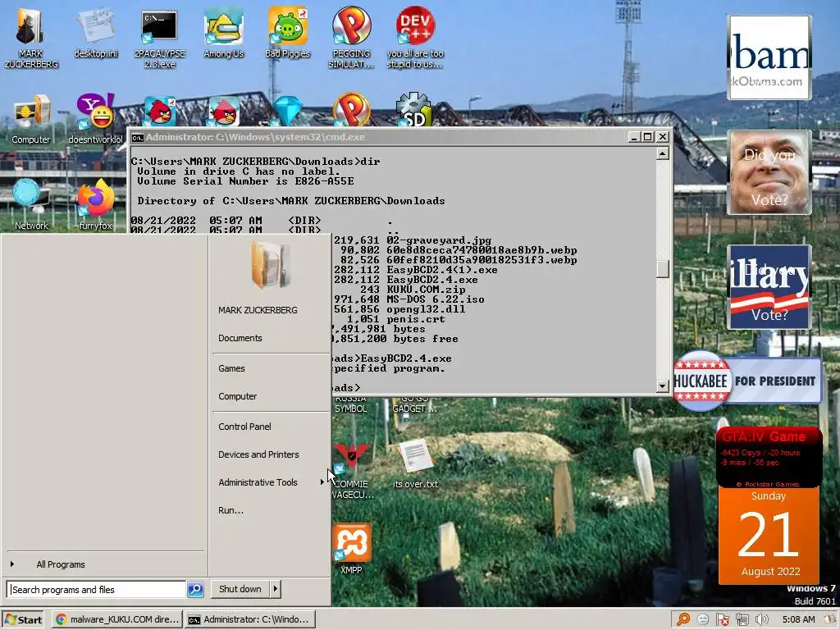Click the Obama gadget thumbnail

point(769,57)
